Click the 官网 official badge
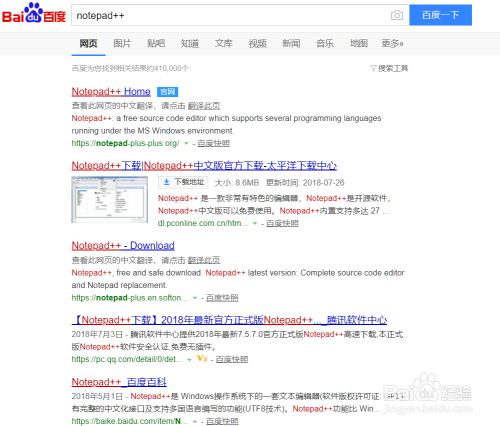The image size is (500, 426). (x=167, y=92)
